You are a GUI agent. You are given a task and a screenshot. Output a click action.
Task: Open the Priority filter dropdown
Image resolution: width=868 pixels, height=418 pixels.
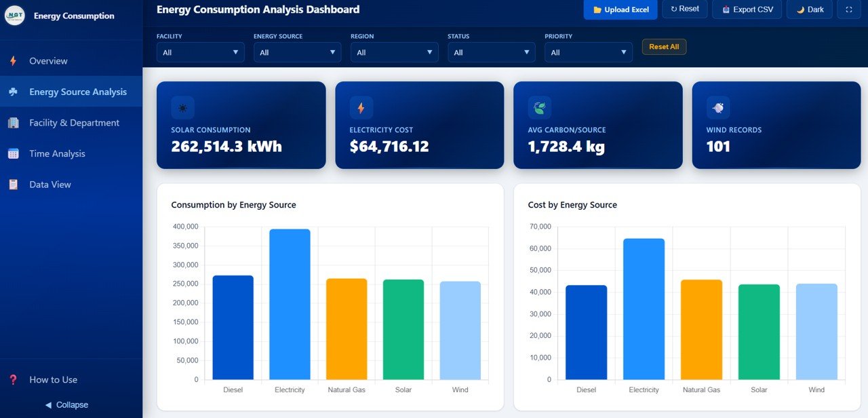tap(588, 52)
